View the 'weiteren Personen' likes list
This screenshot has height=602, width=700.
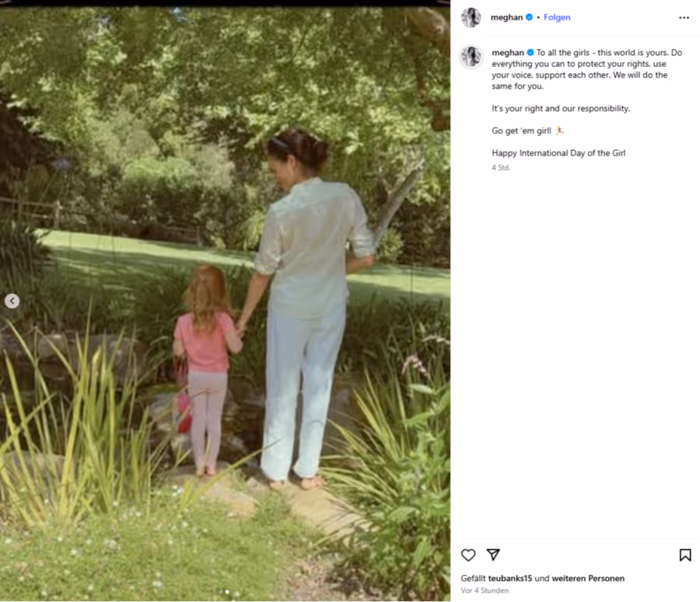pos(588,579)
